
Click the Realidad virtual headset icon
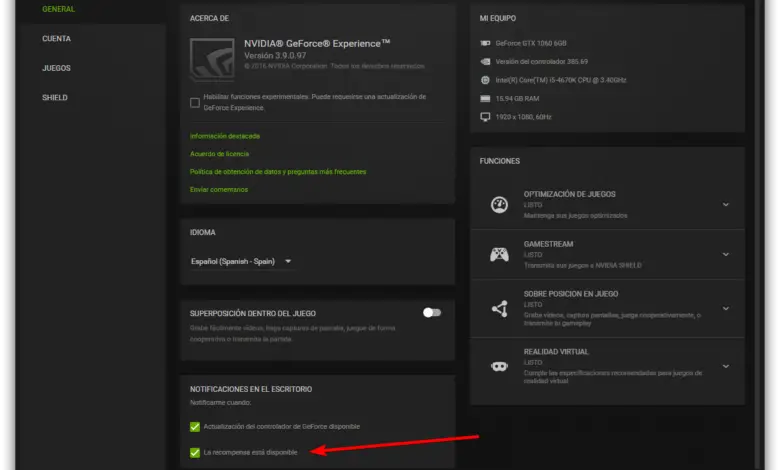[499, 367]
